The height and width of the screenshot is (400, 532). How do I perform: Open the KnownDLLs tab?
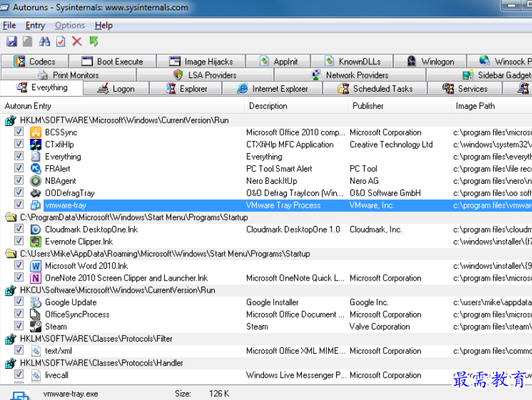[x=352, y=62]
